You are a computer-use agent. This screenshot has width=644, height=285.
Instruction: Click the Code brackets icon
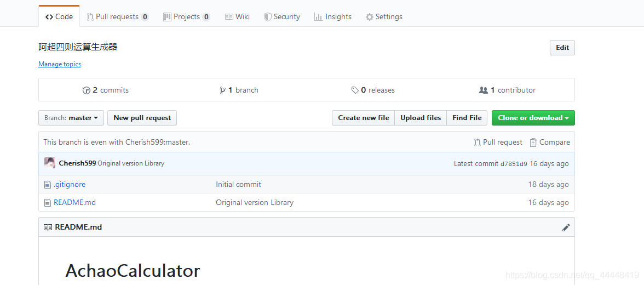click(x=49, y=17)
